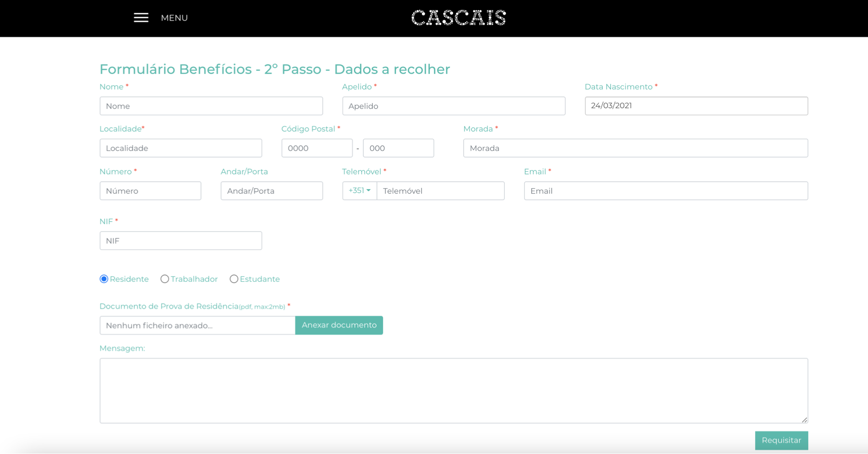The image size is (868, 454).
Task: Select the second Código Postal box (000)
Action: [x=398, y=148]
